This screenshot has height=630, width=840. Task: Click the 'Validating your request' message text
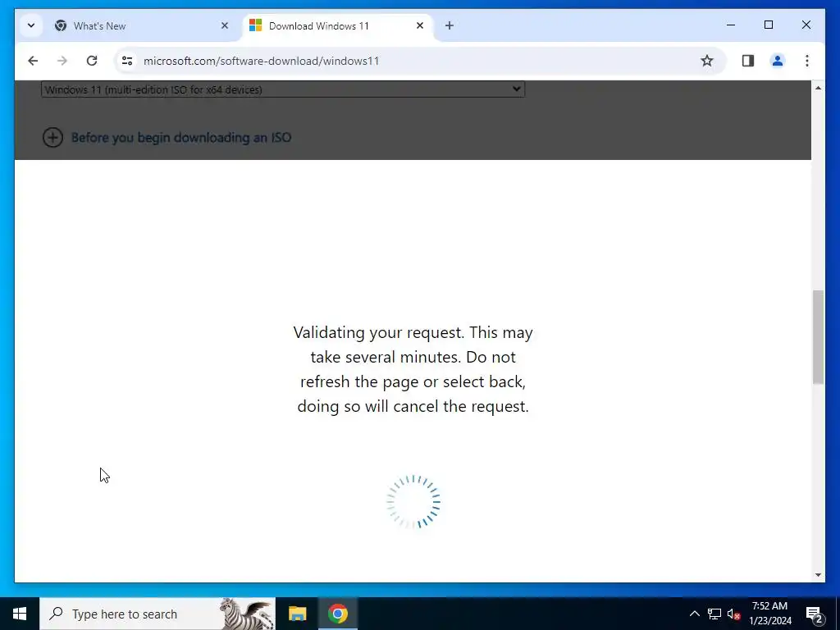[413, 369]
